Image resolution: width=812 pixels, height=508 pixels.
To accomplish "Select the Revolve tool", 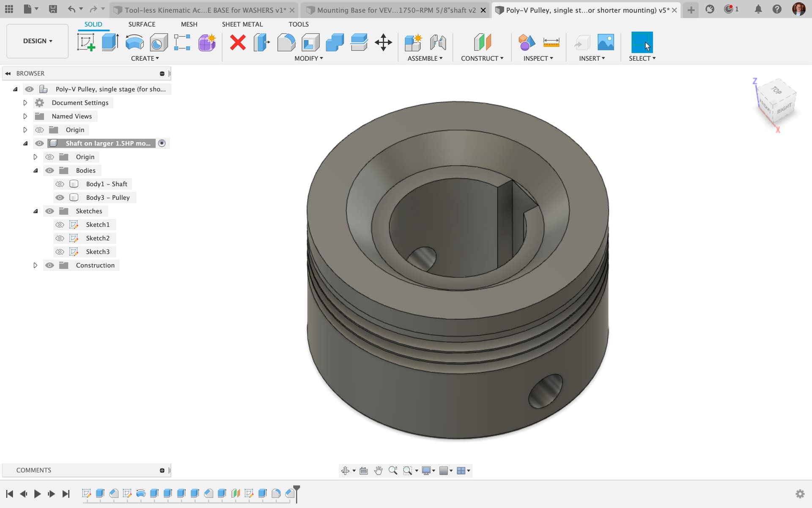I will [134, 42].
